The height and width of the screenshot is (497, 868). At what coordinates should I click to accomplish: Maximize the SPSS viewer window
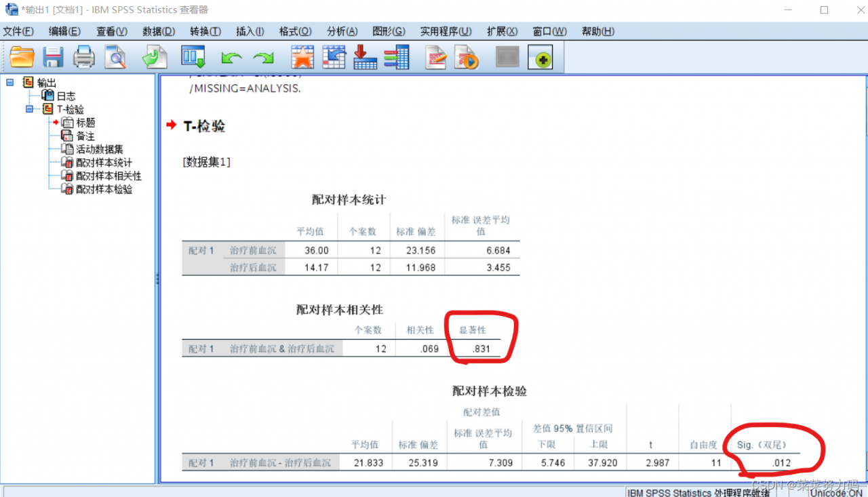pyautogui.click(x=824, y=9)
